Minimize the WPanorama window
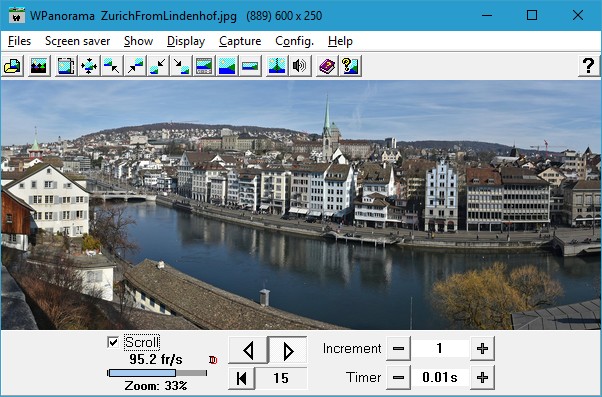 [487, 15]
